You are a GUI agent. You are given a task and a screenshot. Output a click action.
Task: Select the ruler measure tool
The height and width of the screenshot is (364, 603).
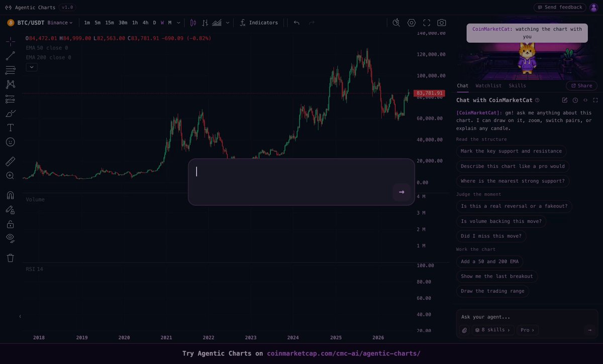coord(10,161)
